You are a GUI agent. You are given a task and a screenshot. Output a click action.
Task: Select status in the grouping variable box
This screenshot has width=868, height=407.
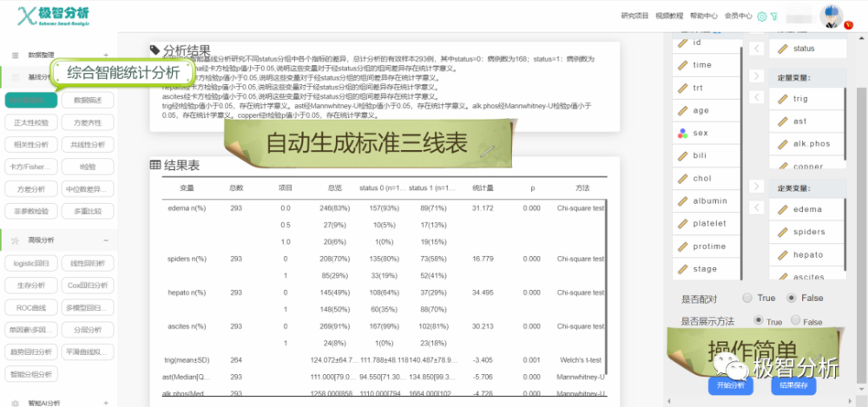[807, 49]
